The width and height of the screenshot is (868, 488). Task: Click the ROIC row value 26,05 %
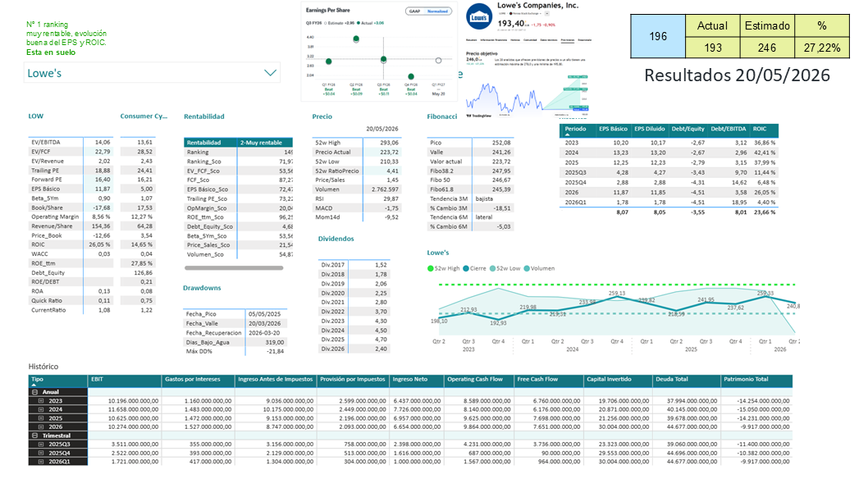(x=99, y=244)
